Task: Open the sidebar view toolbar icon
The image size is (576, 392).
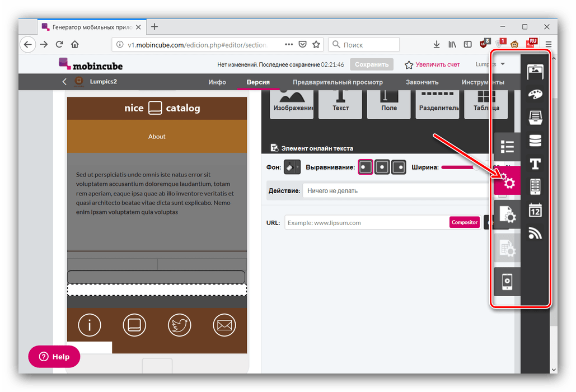Action: (467, 44)
